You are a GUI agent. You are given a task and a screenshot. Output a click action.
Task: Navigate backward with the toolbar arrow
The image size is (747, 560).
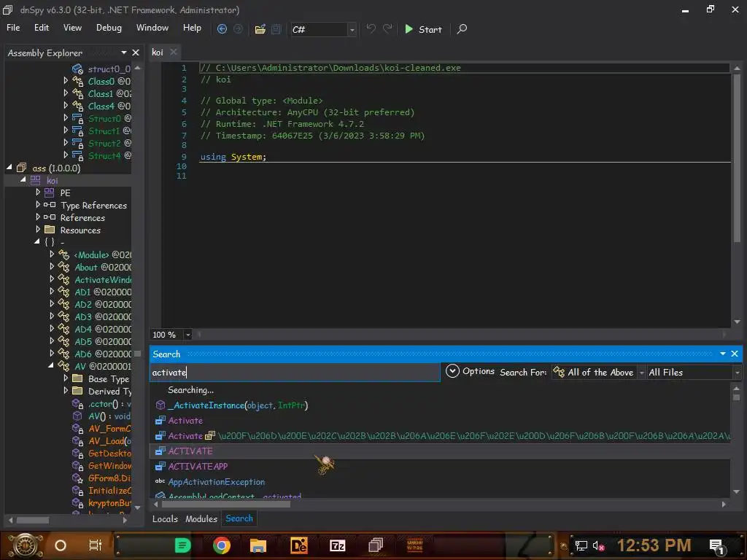click(222, 29)
